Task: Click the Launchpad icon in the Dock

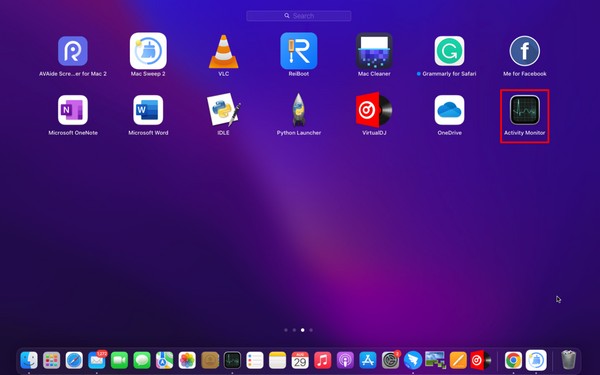Action: click(x=52, y=360)
